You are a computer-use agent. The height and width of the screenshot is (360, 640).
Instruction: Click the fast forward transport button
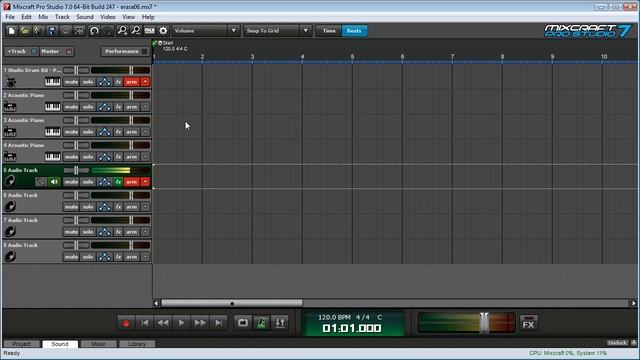pyautogui.click(x=200, y=323)
